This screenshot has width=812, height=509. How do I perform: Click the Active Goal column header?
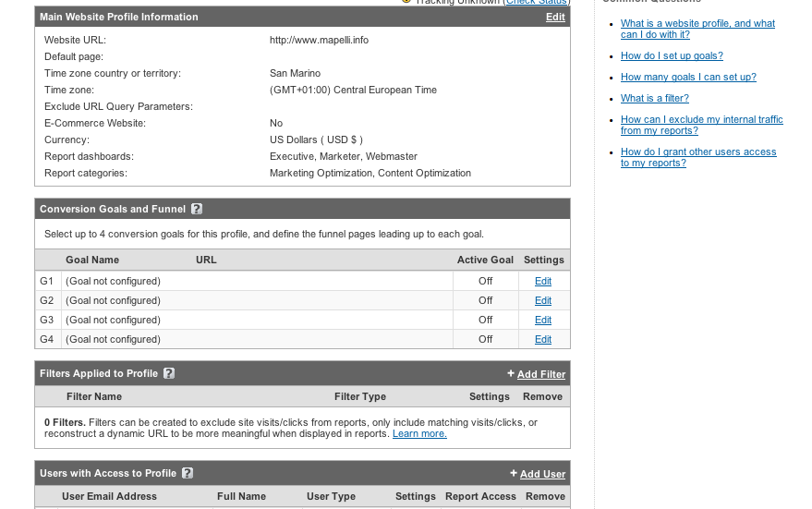point(485,260)
